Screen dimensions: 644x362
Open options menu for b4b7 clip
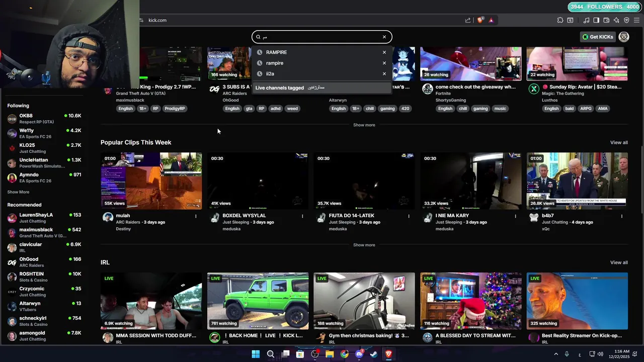pyautogui.click(x=621, y=216)
